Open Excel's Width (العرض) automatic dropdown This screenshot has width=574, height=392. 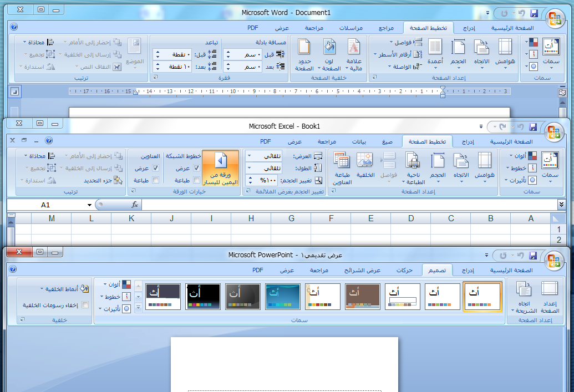[250, 156]
